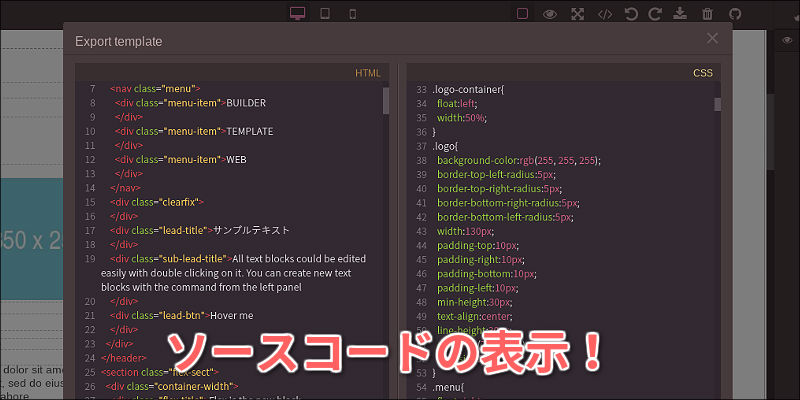The image size is (800, 400).
Task: Click the .logo-container selector in CSS
Action: (x=468, y=90)
